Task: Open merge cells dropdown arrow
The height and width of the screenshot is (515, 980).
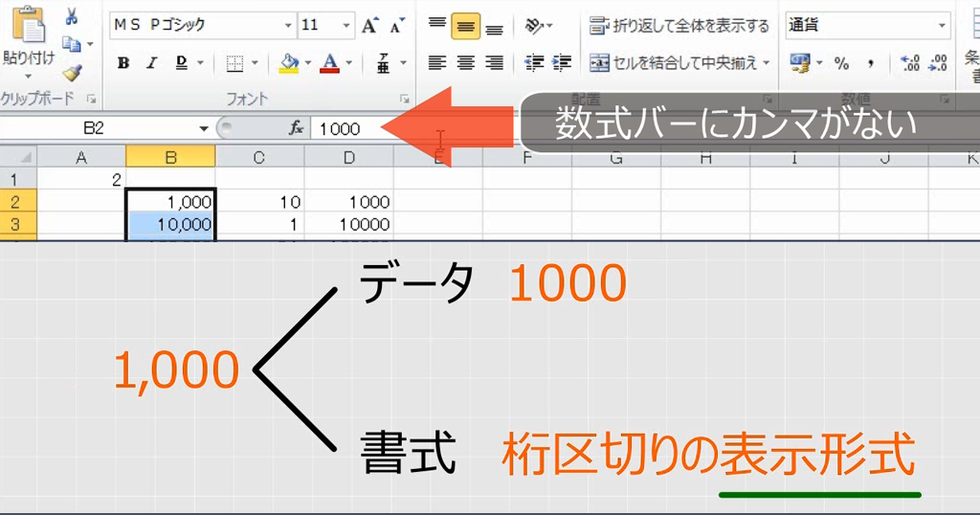Action: pyautogui.click(x=767, y=62)
